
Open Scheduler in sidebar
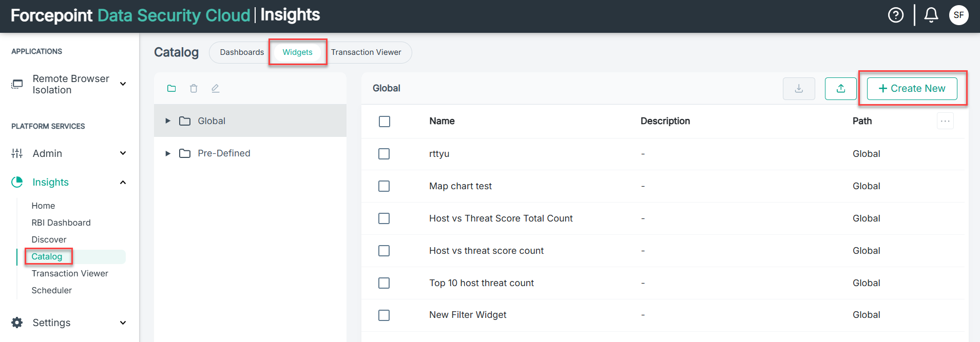point(52,290)
